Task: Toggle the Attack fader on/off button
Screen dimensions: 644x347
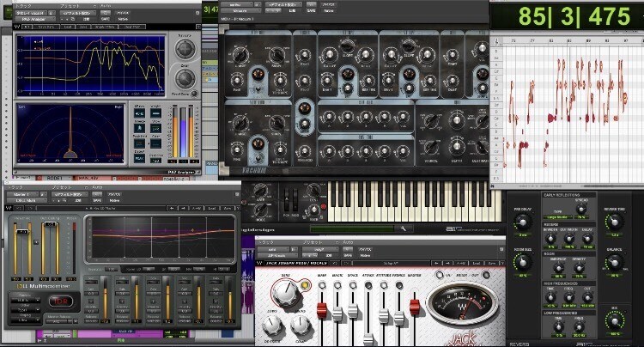Action: [368, 285]
